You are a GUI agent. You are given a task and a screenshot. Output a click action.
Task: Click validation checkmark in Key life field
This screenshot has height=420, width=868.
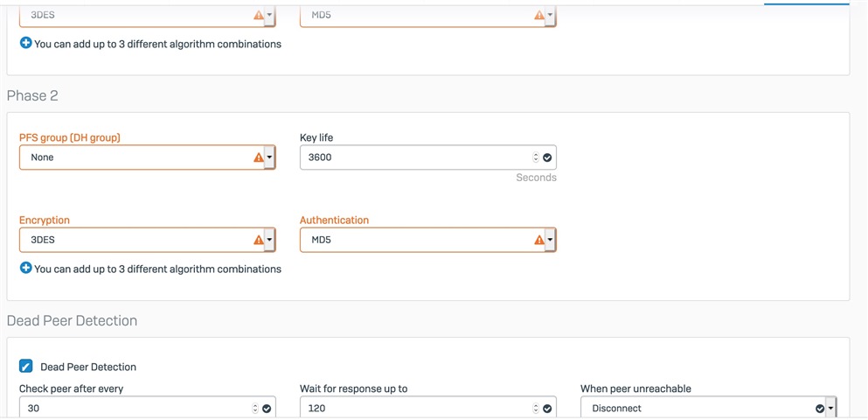[x=547, y=157]
